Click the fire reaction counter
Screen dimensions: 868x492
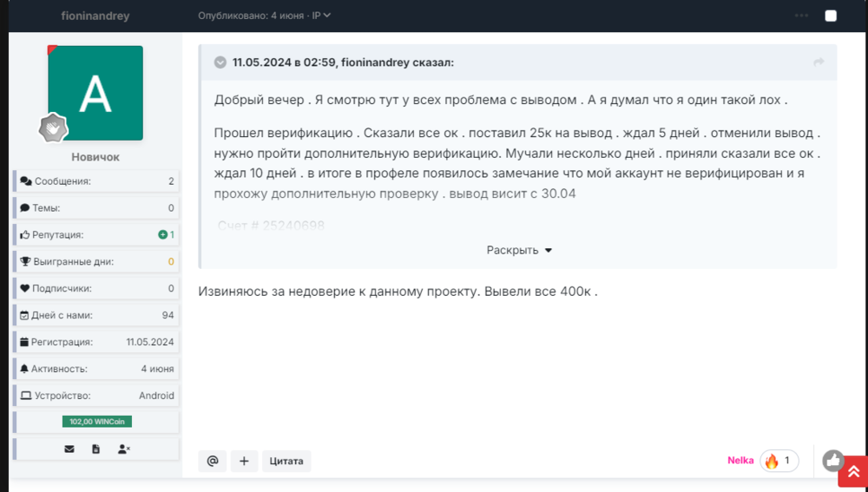779,460
